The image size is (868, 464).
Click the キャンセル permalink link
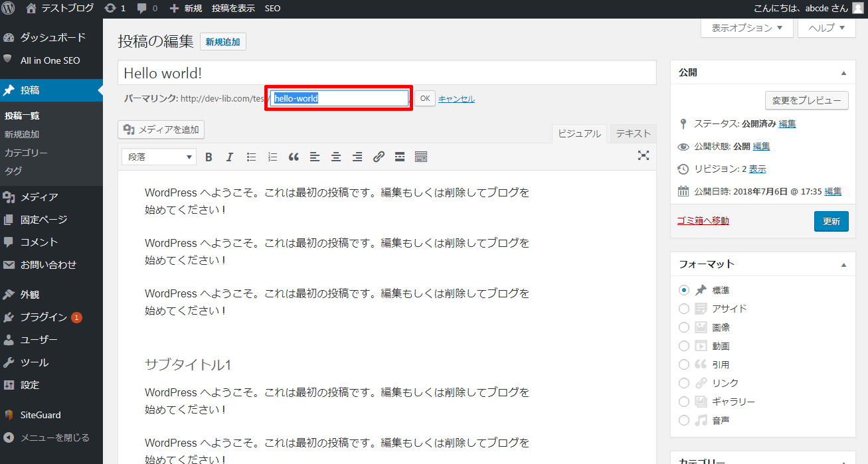(456, 99)
